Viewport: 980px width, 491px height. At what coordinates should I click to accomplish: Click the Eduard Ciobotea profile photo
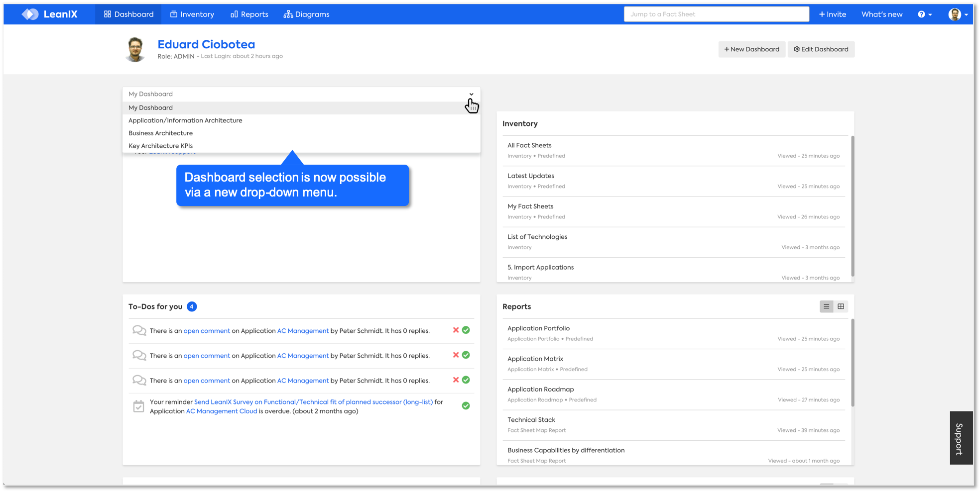click(135, 49)
